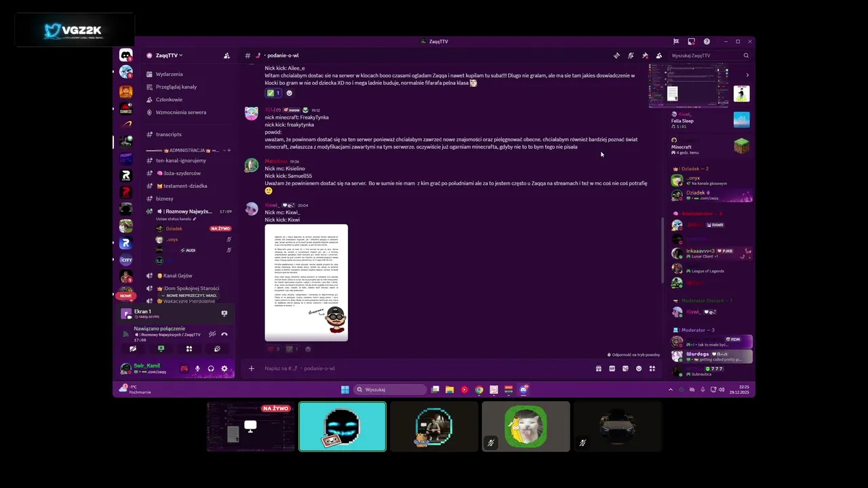Screen dimensions: 868x488
Task: Disconnect from voice with hang-up icon
Action: (x=224, y=334)
